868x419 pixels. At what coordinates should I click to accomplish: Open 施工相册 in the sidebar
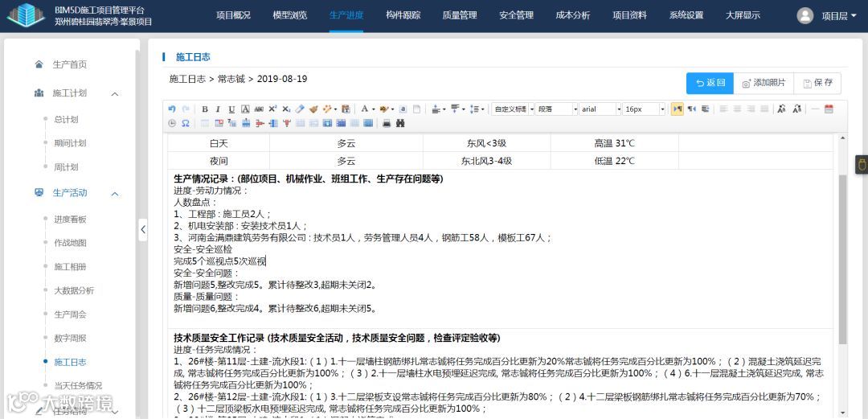(x=70, y=266)
